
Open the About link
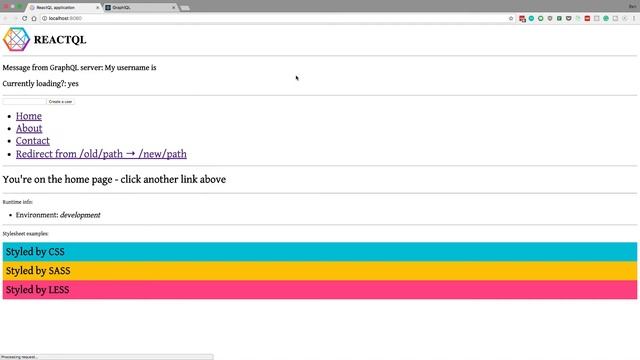coord(29,128)
